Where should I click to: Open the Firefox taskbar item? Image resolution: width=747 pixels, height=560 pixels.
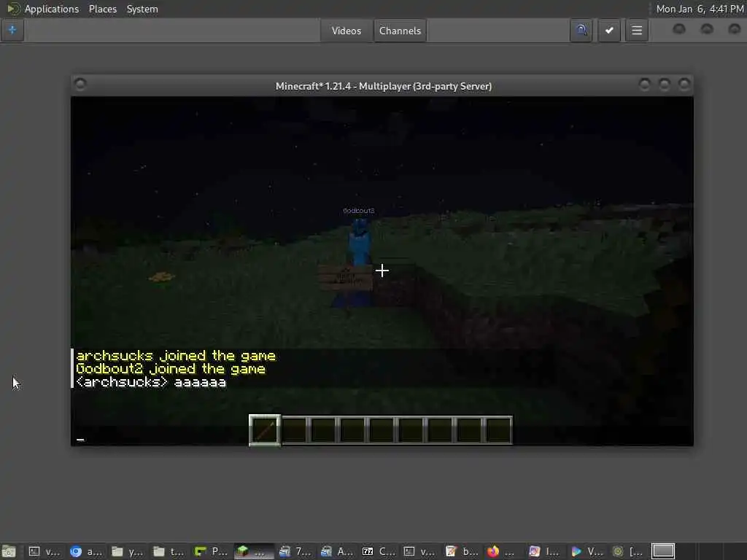[500, 551]
